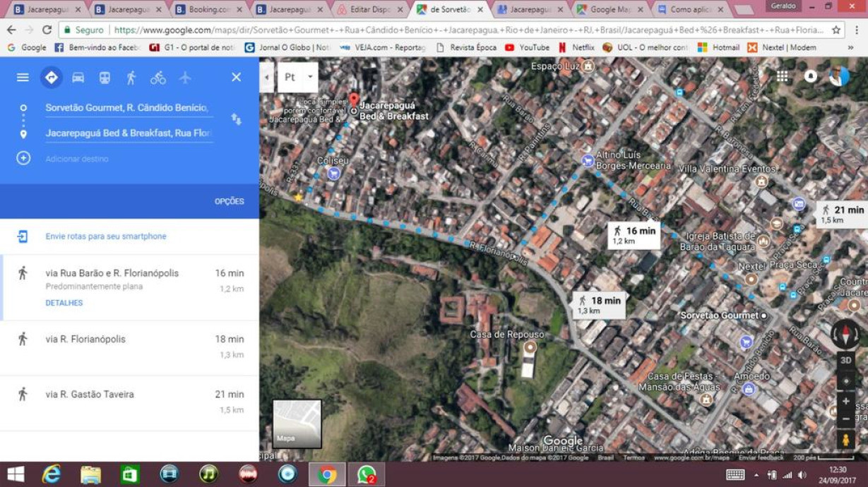Open the Windows Start button
The image size is (868, 487).
(15, 474)
